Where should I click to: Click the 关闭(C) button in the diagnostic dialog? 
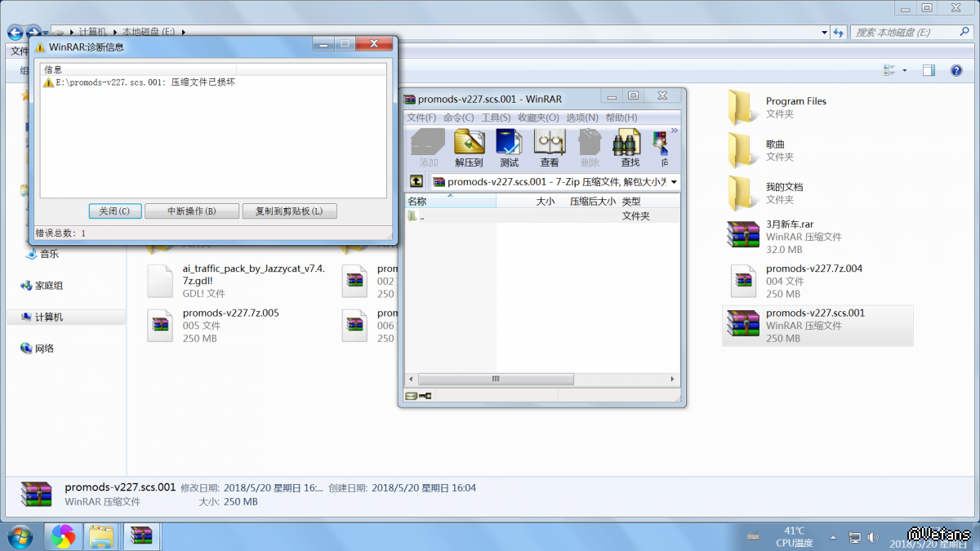(x=114, y=211)
